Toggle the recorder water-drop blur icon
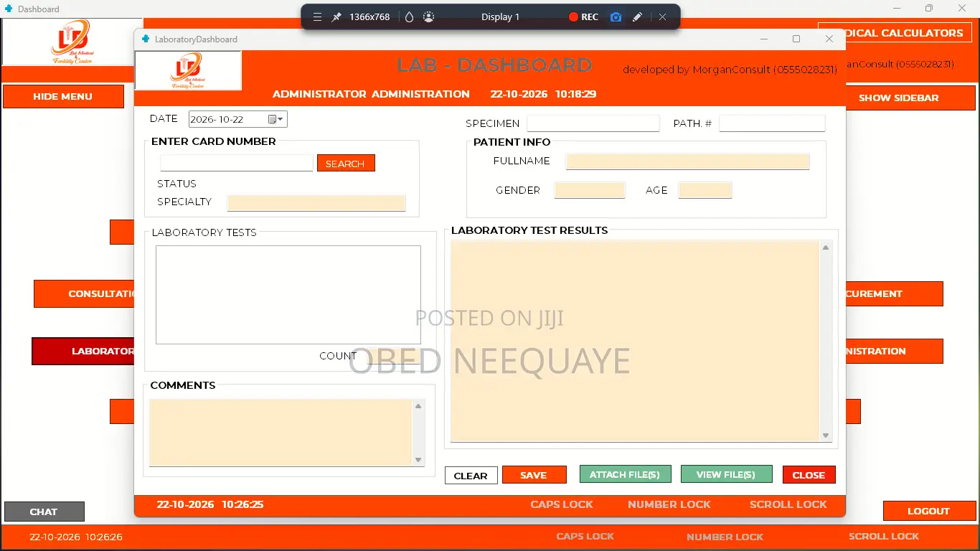980x551 pixels. [409, 17]
